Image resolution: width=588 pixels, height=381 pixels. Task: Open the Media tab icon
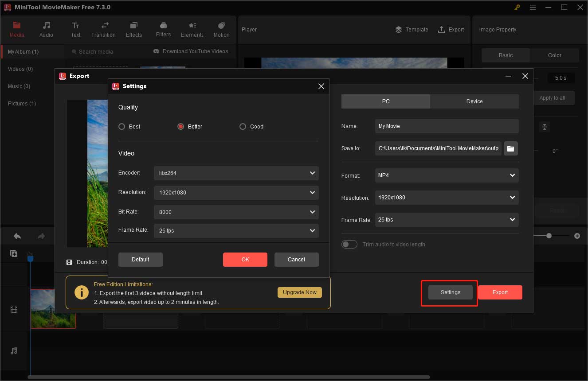tap(17, 25)
